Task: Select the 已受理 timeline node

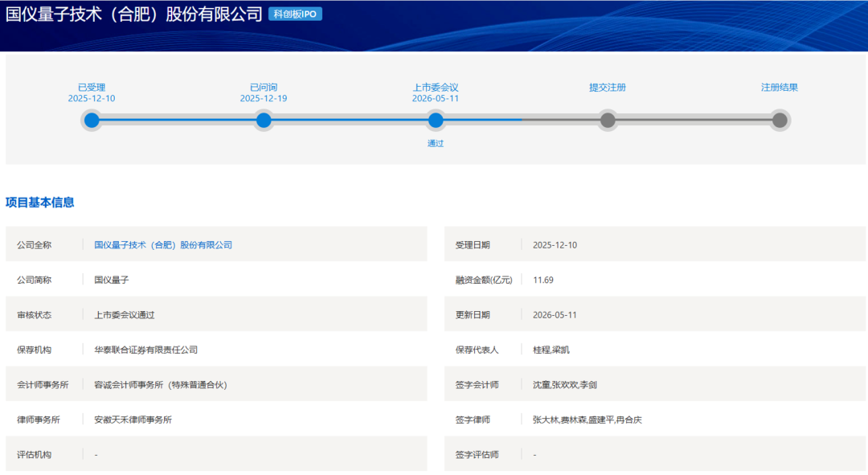Action: 92,120
